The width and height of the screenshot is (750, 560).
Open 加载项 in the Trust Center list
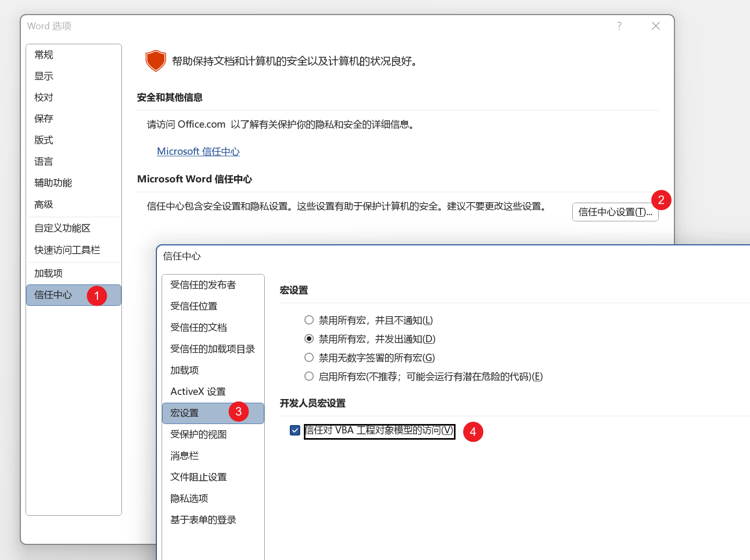point(213,370)
